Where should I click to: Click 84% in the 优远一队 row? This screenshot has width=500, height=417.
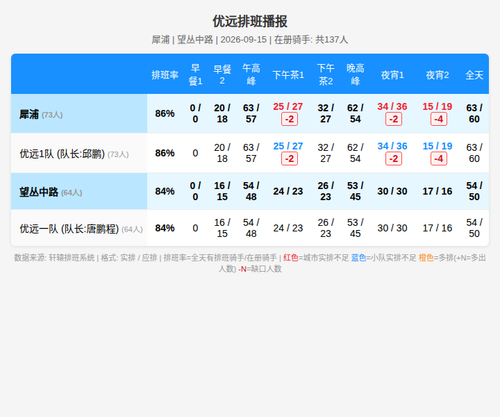(165, 228)
